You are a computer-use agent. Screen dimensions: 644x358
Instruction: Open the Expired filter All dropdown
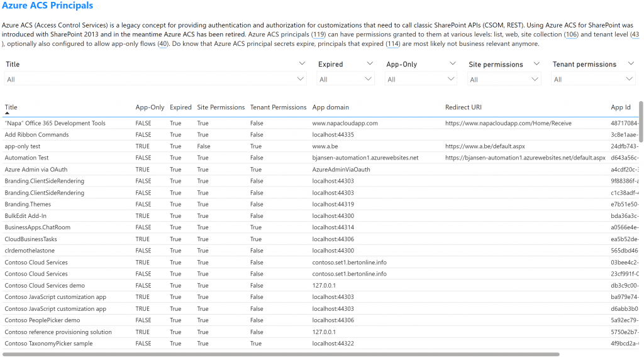(x=345, y=79)
